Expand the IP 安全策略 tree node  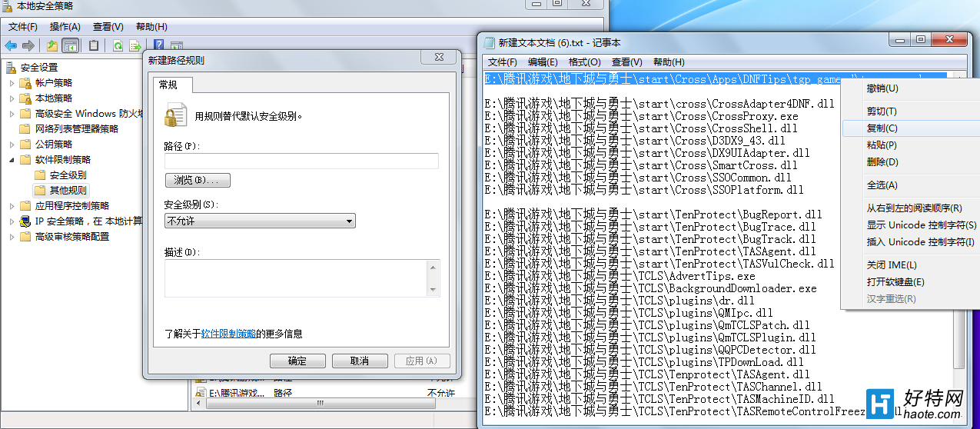[x=12, y=221]
